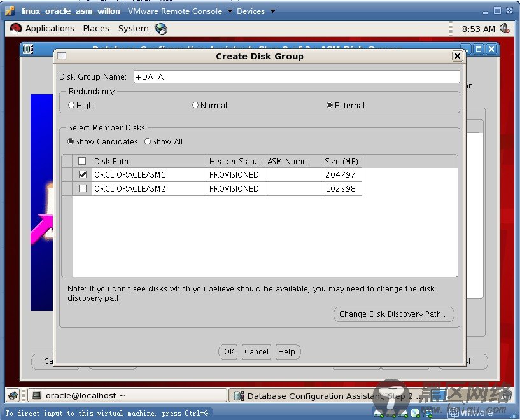Select the ORCL:ORACLEASM2 disk path cell

149,188
